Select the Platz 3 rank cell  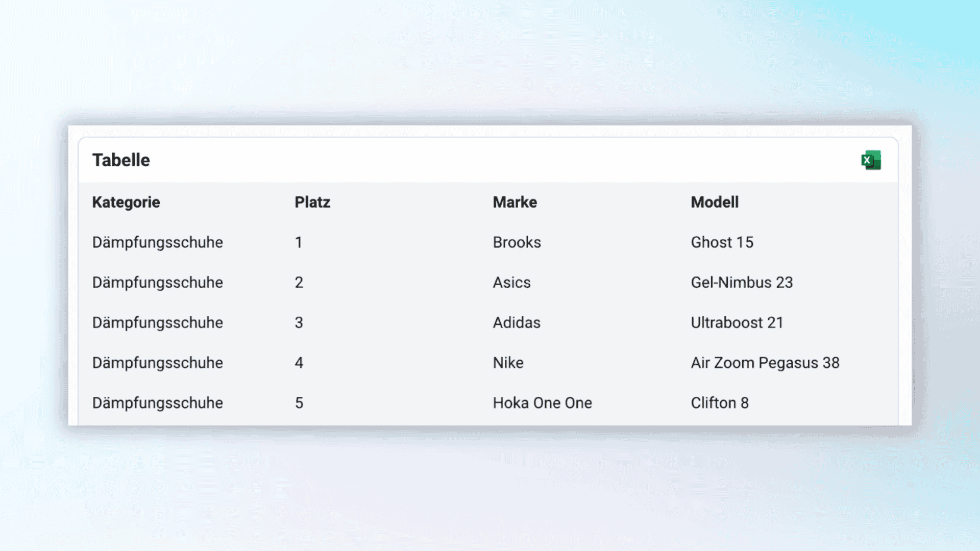tap(299, 322)
